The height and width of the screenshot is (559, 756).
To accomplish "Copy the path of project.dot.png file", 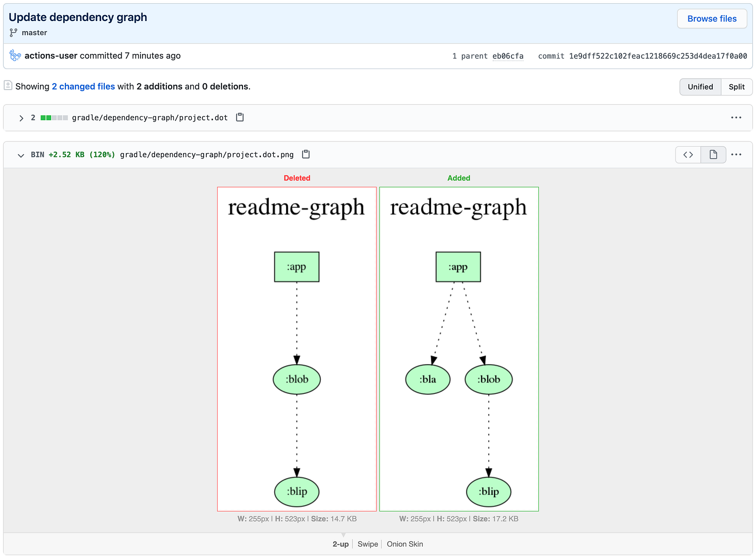I will tap(306, 154).
